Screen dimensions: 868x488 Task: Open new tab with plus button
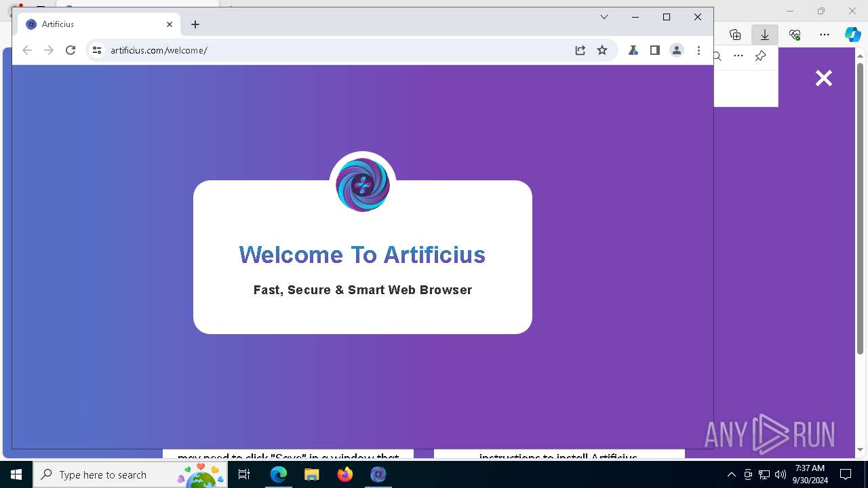tap(195, 24)
